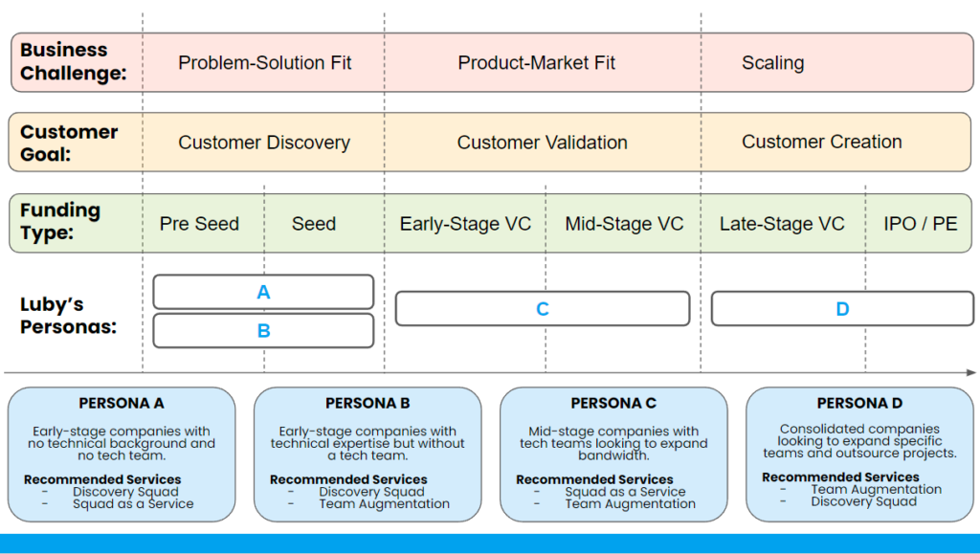Select Customer Discovery goal text
The image size is (980, 554).
(x=264, y=143)
